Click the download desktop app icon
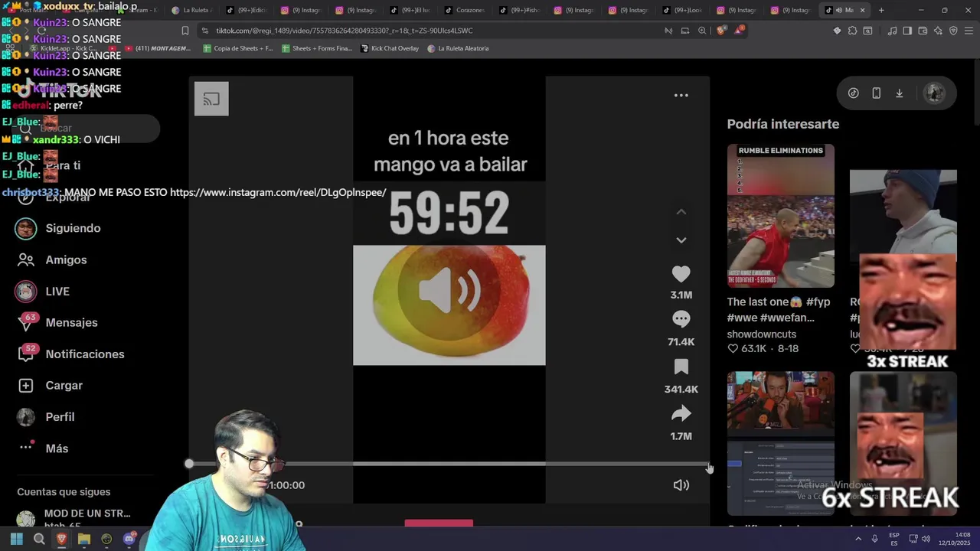This screenshot has height=551, width=980. [x=900, y=93]
